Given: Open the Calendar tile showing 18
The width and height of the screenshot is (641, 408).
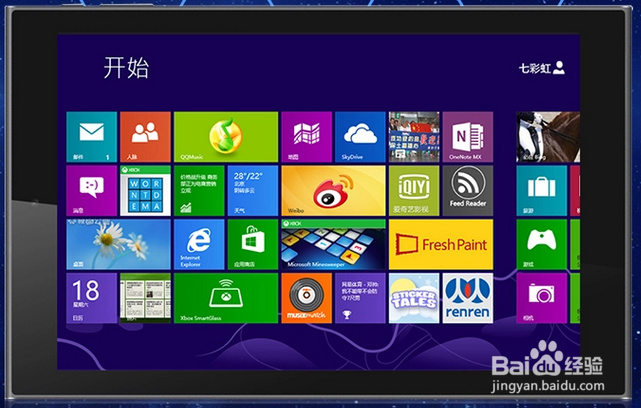Looking at the screenshot, I should pos(92,298).
